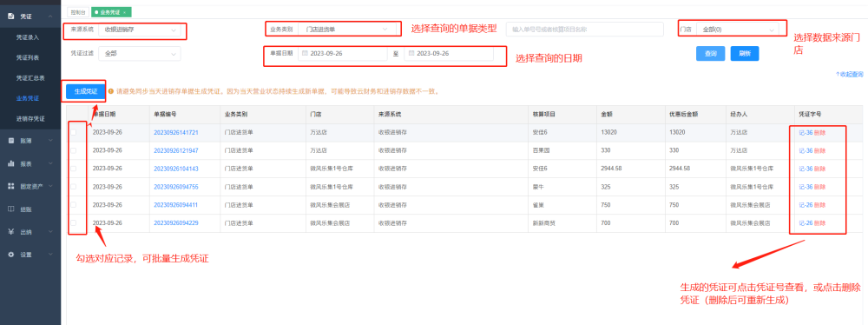Click the 固定资产 grid icon in the sidebar

[x=11, y=186]
